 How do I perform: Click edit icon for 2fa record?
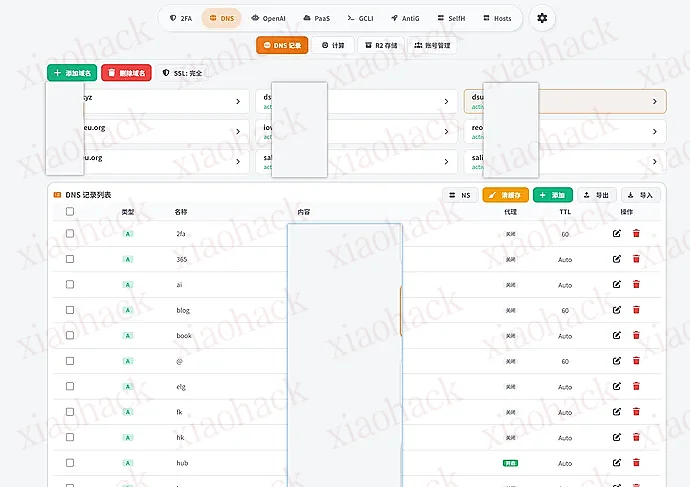(617, 233)
